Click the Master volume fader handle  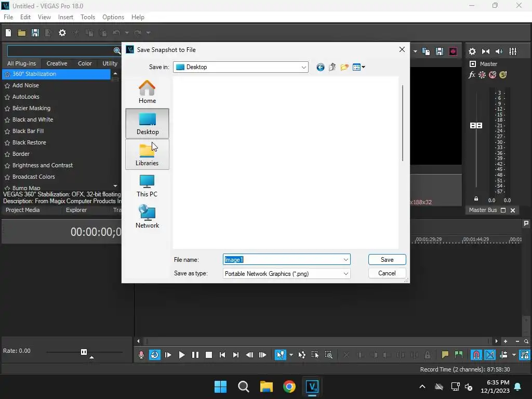[x=476, y=126]
